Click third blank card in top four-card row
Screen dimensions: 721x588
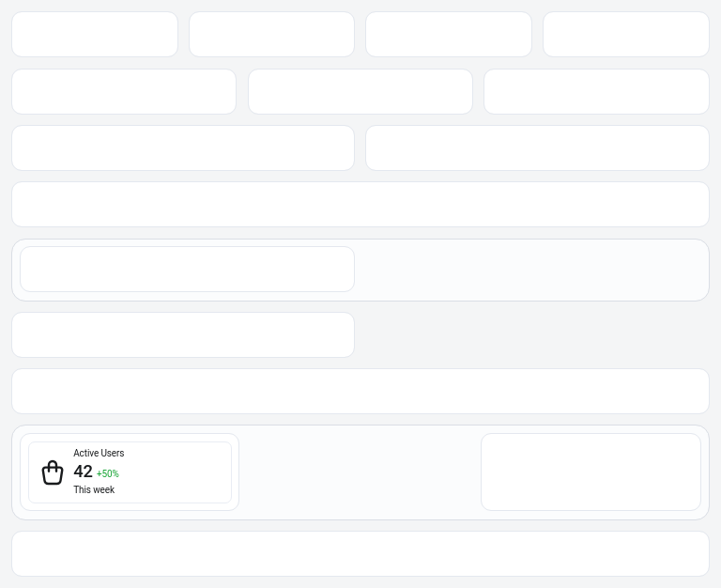point(449,35)
